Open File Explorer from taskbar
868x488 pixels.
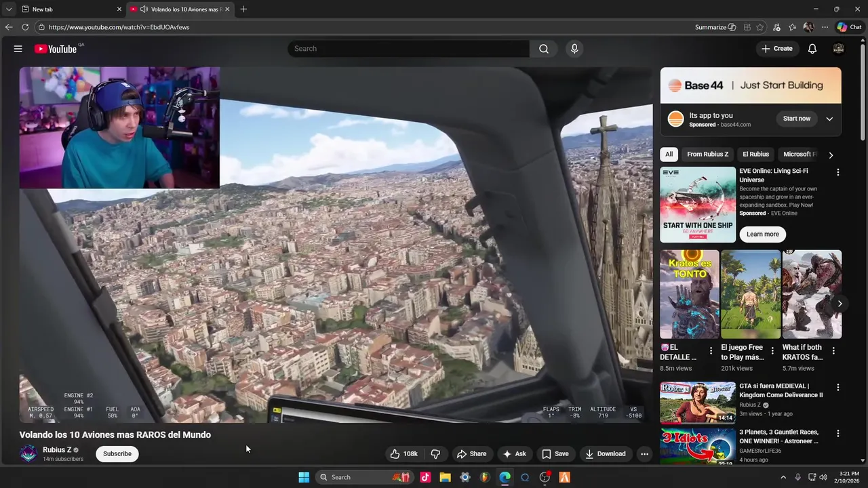445,477
